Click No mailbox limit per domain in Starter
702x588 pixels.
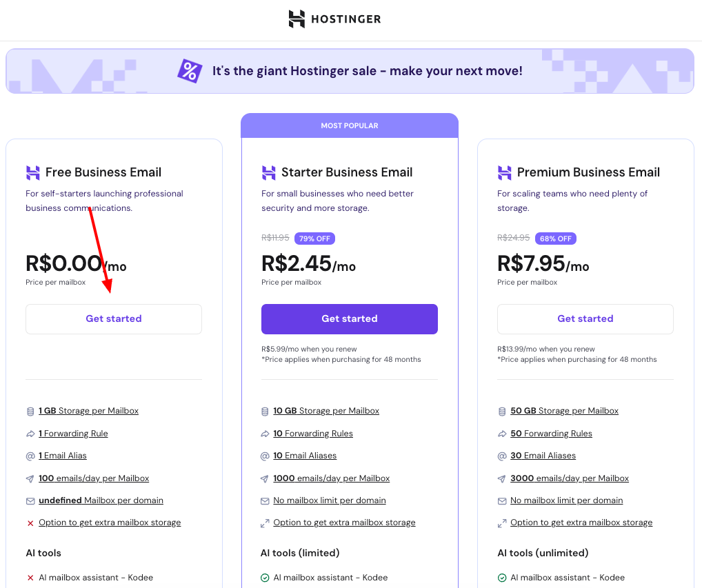[x=330, y=500]
